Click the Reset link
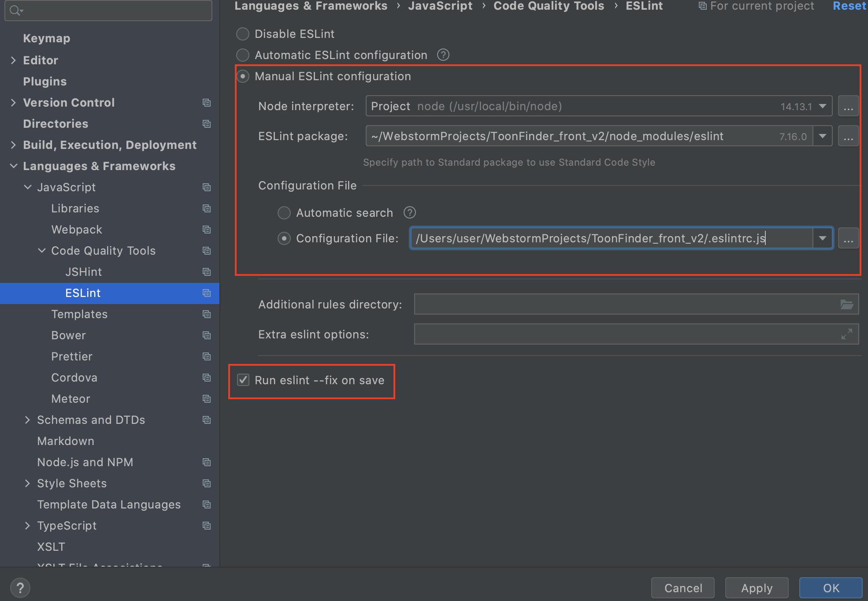The height and width of the screenshot is (601, 868). click(849, 6)
